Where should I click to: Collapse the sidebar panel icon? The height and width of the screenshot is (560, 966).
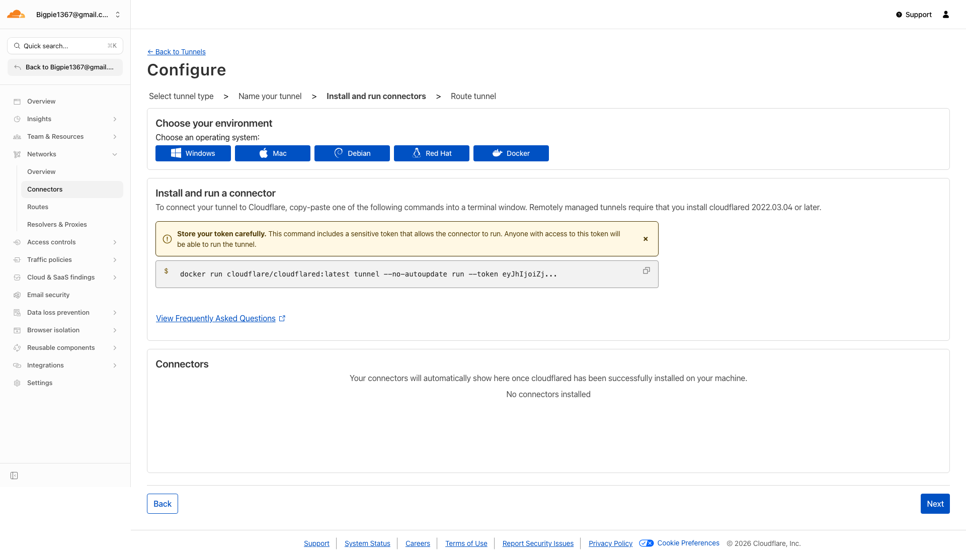click(14, 476)
